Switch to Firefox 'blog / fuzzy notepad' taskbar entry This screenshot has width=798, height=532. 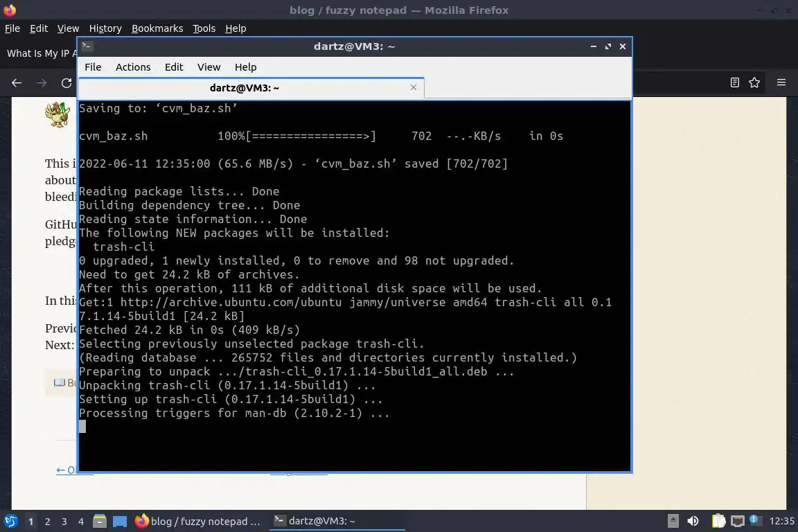coord(198,522)
